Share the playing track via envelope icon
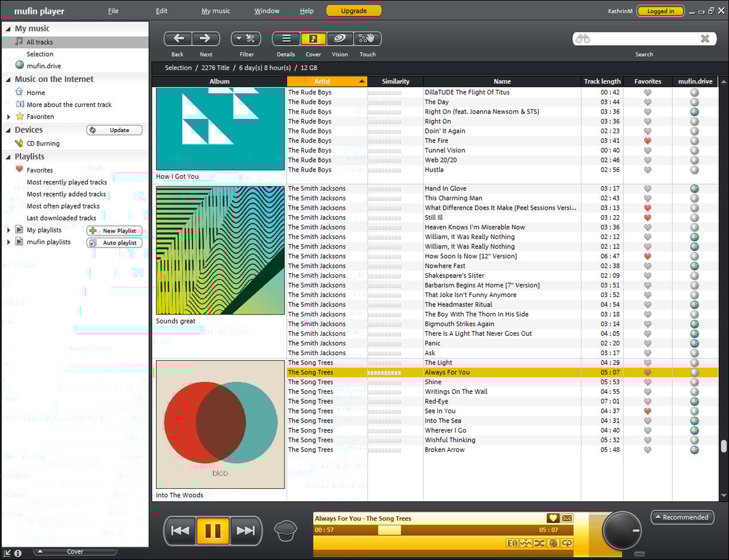 click(566, 518)
